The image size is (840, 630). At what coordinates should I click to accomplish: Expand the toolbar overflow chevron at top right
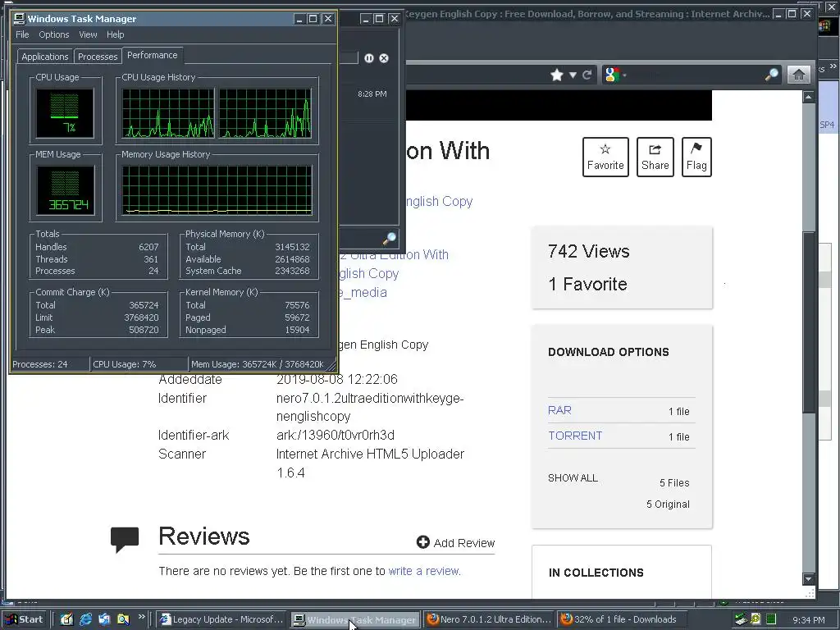(833, 66)
